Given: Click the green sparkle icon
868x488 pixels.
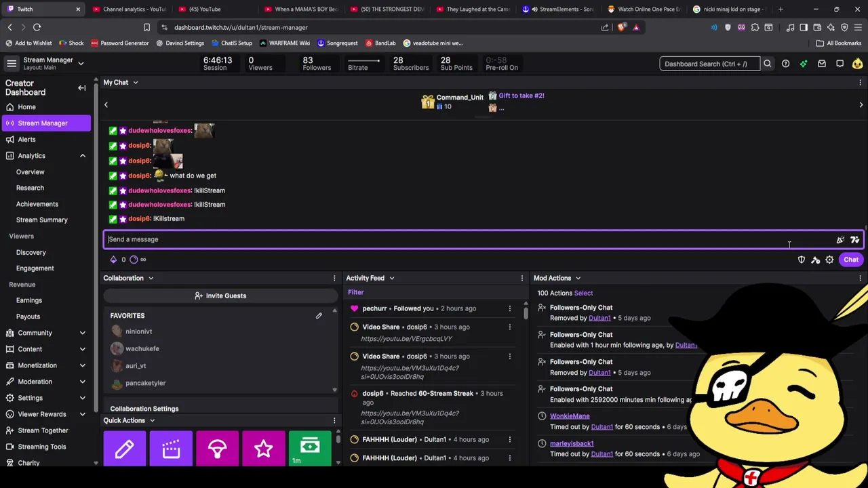Looking at the screenshot, I should coord(804,64).
